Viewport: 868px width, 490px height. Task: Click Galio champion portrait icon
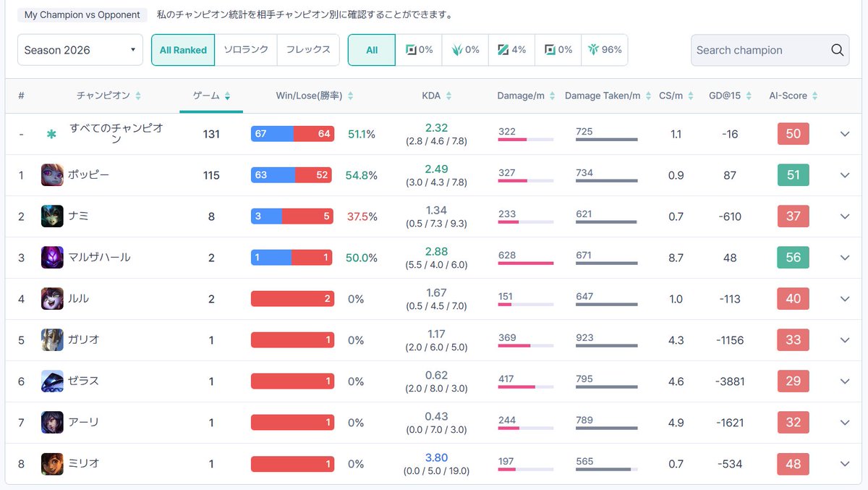pyautogui.click(x=52, y=340)
